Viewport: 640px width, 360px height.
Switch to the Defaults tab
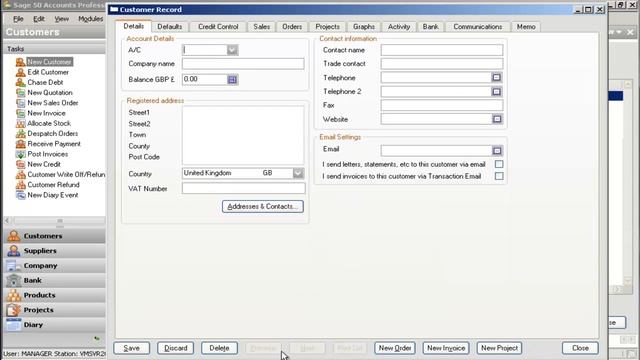(x=170, y=27)
